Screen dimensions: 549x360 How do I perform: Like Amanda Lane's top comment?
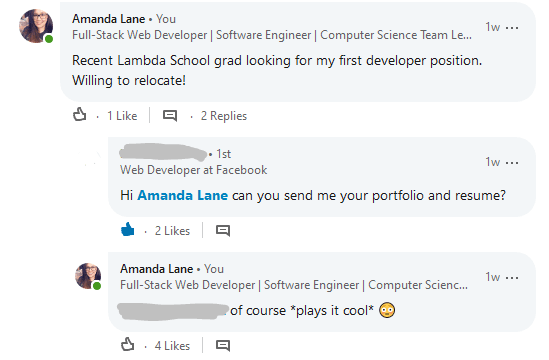[79, 115]
